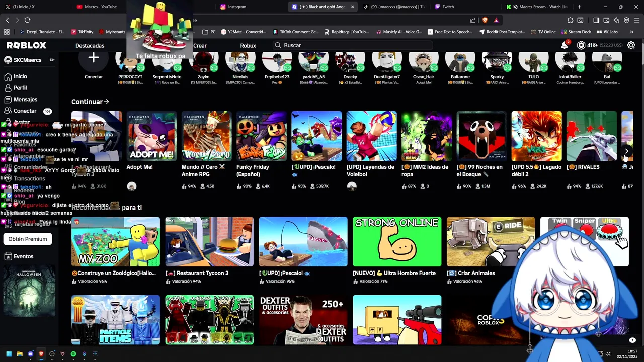Open File Explorer from the taskbar
The image size is (644, 362).
[x=20, y=354]
